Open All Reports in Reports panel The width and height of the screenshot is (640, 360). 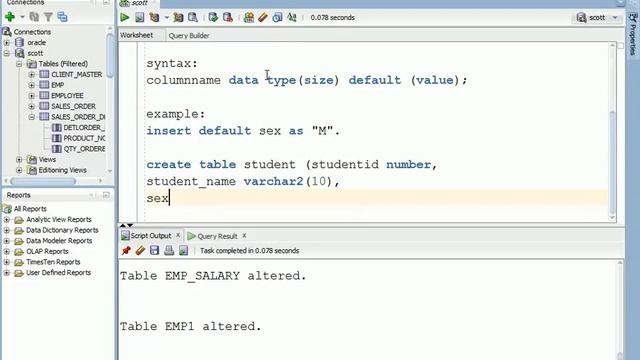click(x=30, y=209)
